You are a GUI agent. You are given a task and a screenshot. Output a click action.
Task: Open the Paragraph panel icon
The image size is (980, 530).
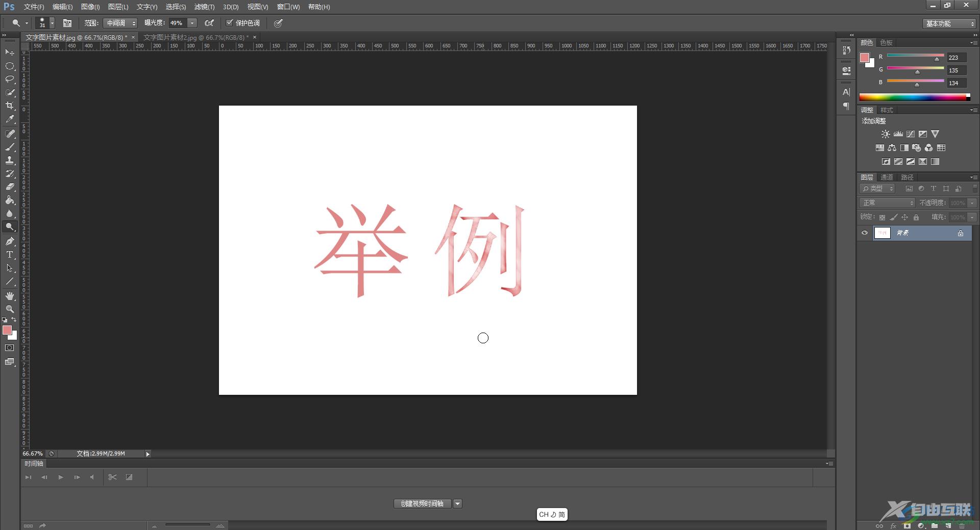[846, 106]
